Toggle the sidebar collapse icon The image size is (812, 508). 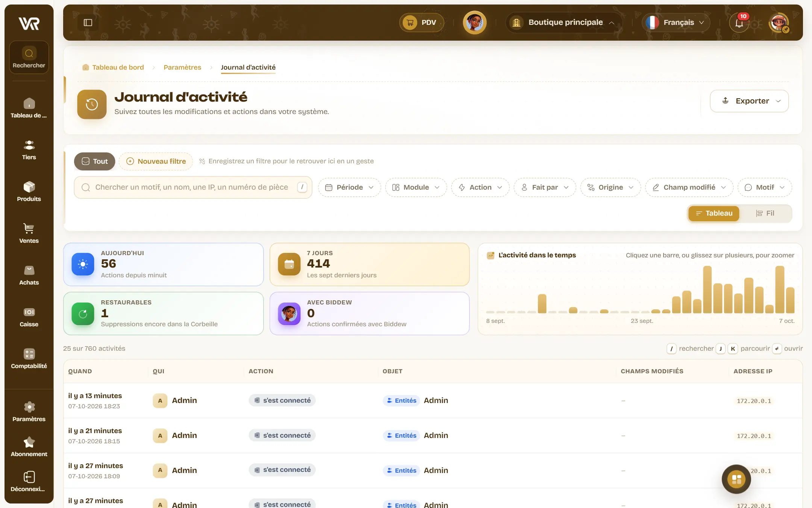(x=88, y=23)
